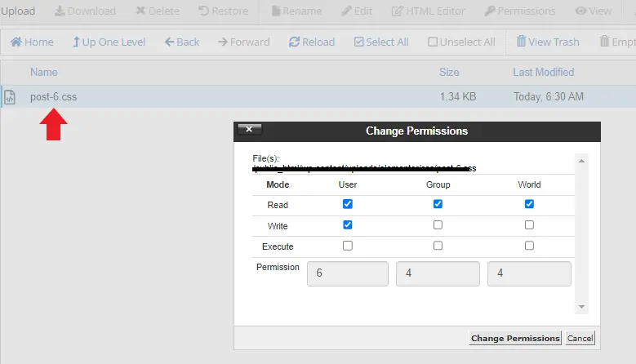
Task: Enable World Execute permission checkbox
Action: click(x=529, y=246)
